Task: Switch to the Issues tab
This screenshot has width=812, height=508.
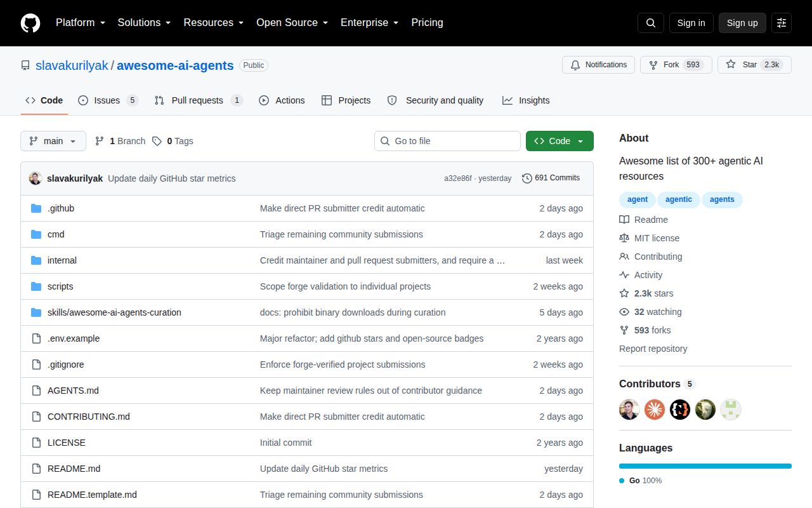Action: coord(108,100)
